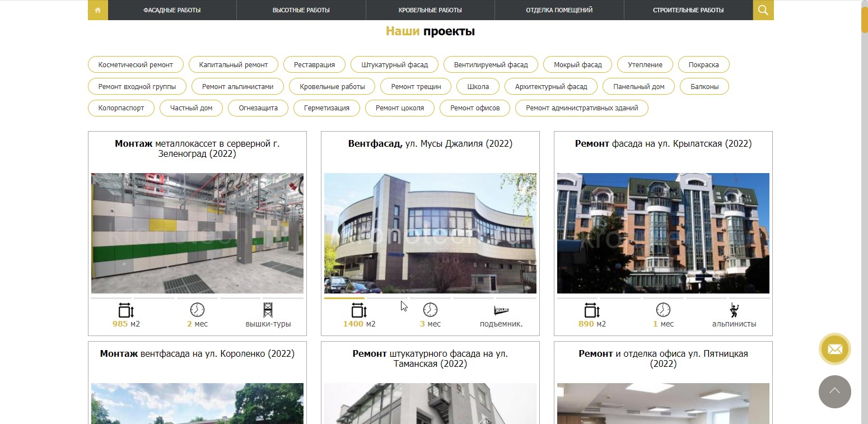Click the альпинисты label
The width and height of the screenshot is (868, 424).
(734, 324)
